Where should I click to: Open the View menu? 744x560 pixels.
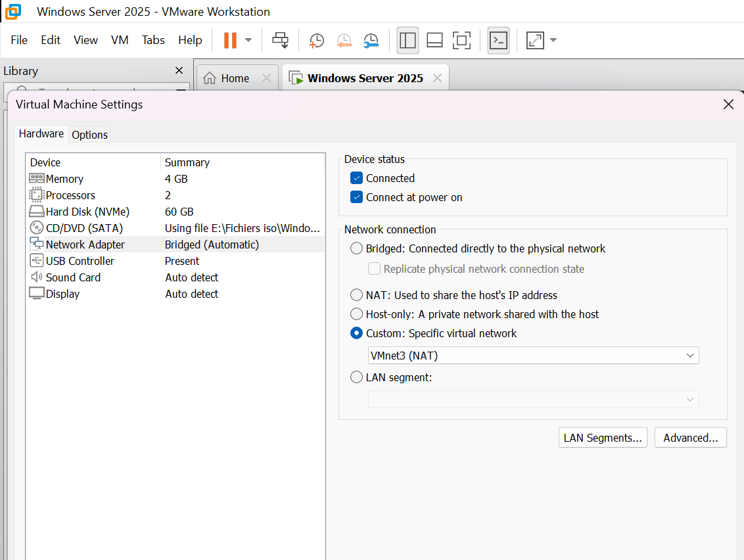click(85, 40)
